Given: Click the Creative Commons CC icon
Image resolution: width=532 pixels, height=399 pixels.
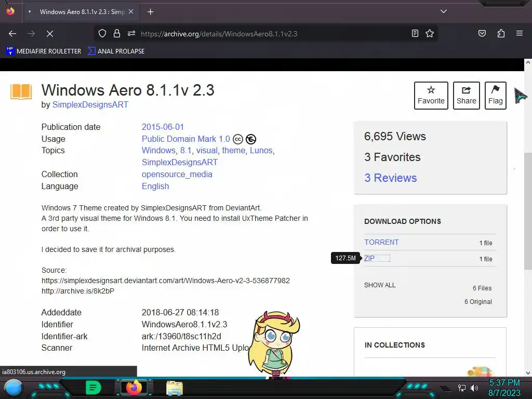Looking at the screenshot, I should pos(238,139).
